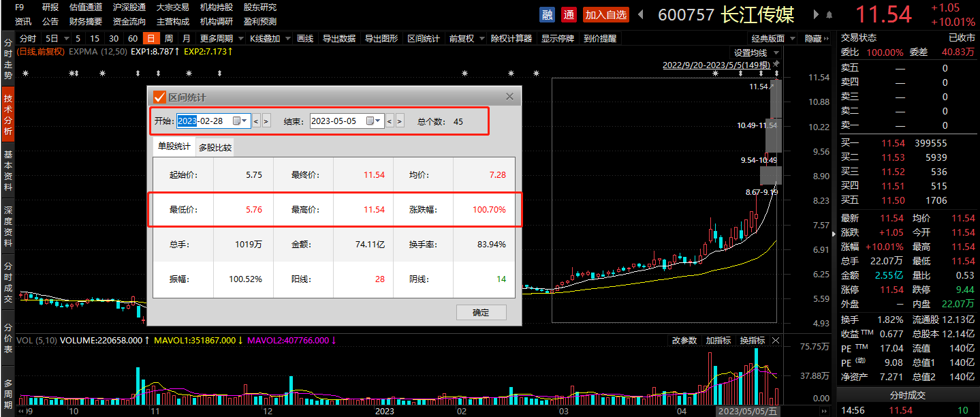
Task: Switch to 周 weekly period
Action: coord(168,39)
